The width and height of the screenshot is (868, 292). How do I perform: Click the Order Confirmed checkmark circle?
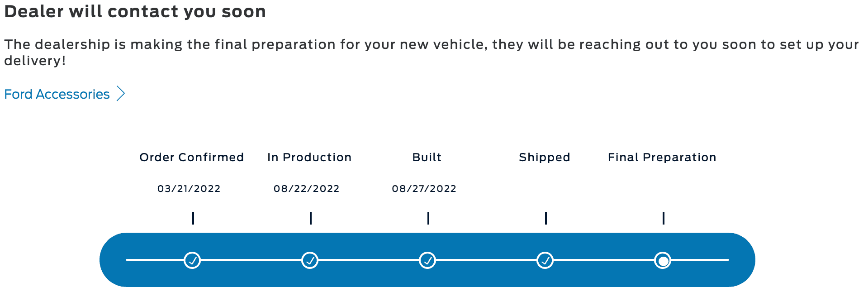tap(192, 260)
